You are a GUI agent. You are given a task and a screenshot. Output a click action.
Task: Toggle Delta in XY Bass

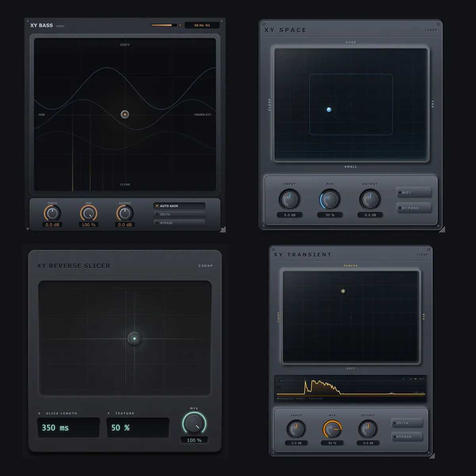coord(179,214)
